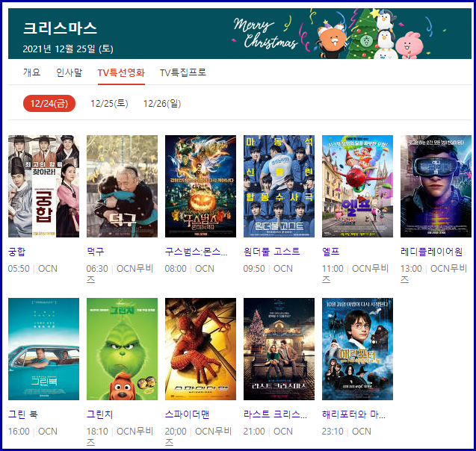
Task: Open the 엘프 movie poster
Action: 357,186
